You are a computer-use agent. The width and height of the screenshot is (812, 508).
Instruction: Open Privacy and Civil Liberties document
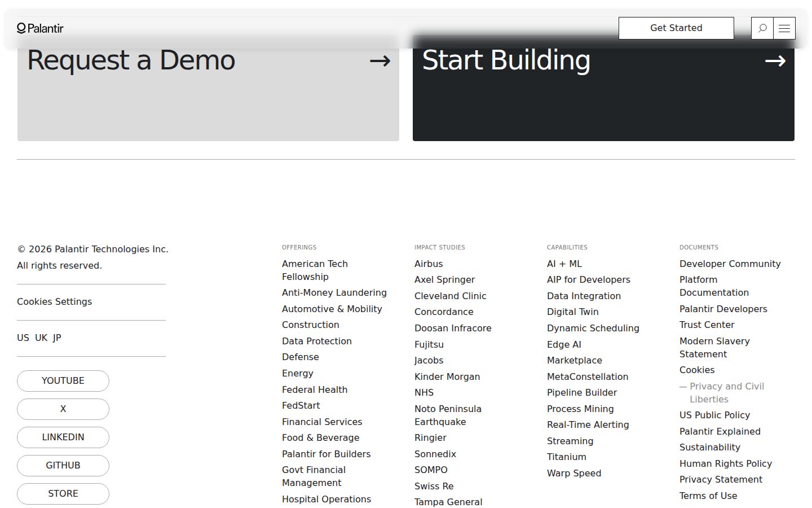point(727,393)
